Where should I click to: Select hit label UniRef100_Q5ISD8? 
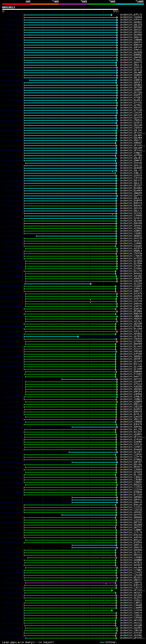pyautogui.click(x=131, y=87)
